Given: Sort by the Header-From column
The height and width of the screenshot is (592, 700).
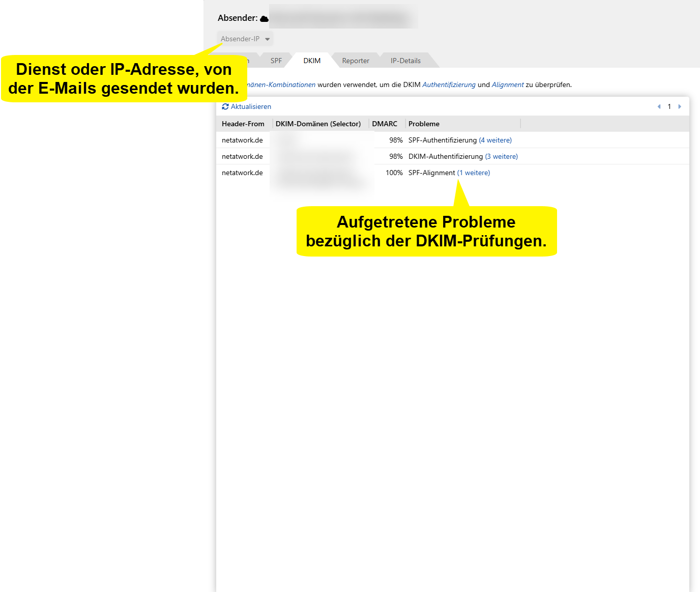Looking at the screenshot, I should pyautogui.click(x=243, y=124).
